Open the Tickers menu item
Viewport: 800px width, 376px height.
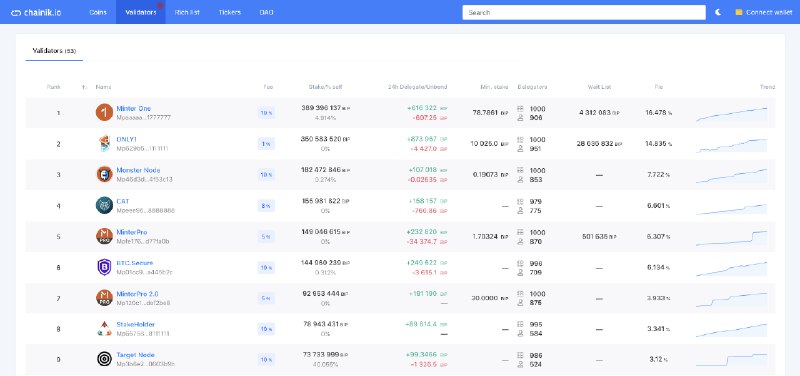click(x=230, y=12)
